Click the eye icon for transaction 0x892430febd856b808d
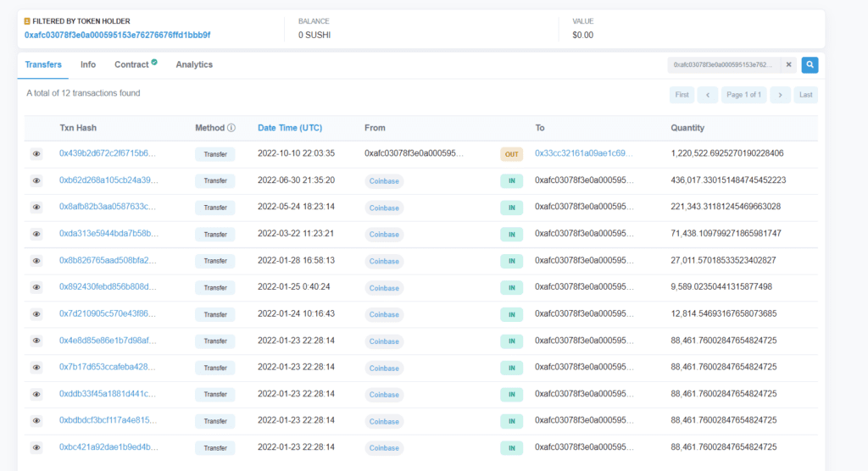The width and height of the screenshot is (868, 471). [x=36, y=287]
